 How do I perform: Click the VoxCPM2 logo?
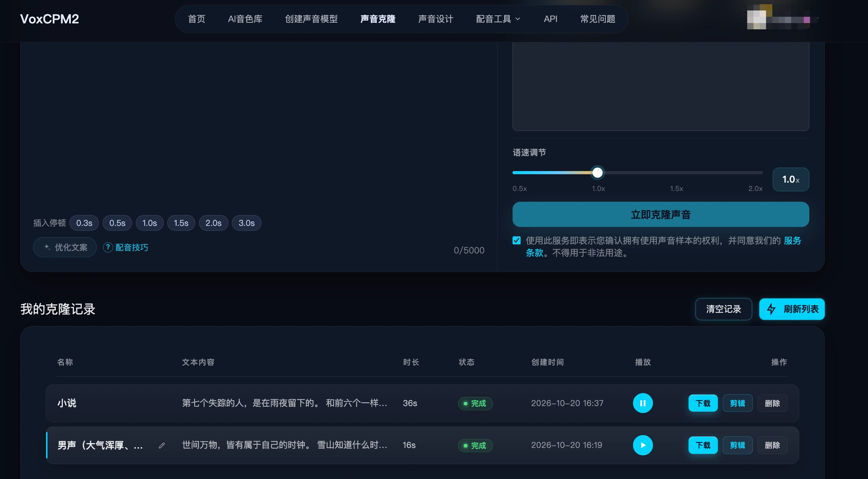pyautogui.click(x=50, y=19)
